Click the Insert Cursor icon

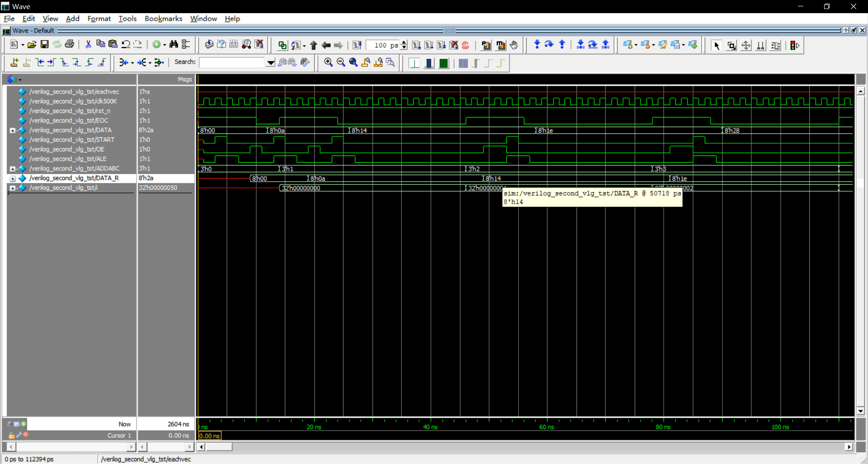pyautogui.click(x=14, y=62)
